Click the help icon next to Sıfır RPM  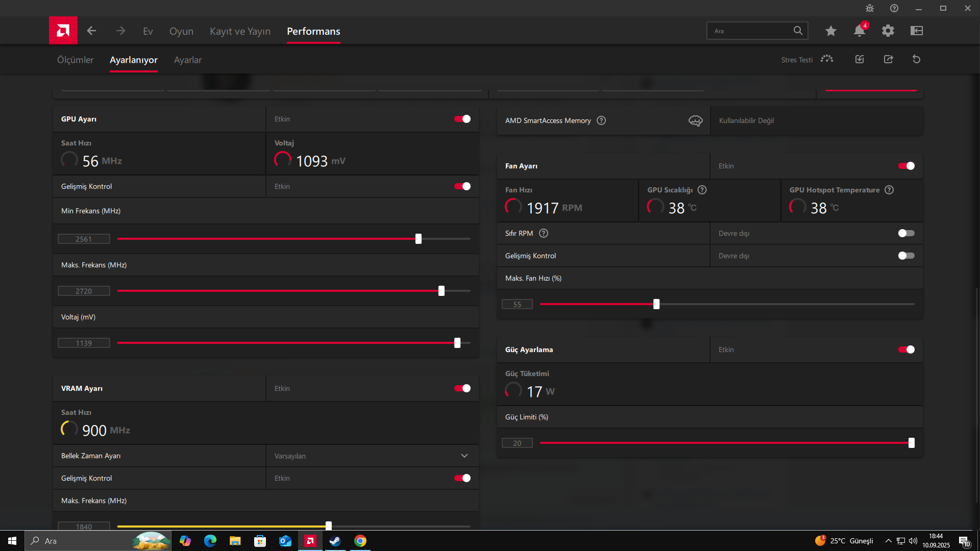click(x=544, y=233)
